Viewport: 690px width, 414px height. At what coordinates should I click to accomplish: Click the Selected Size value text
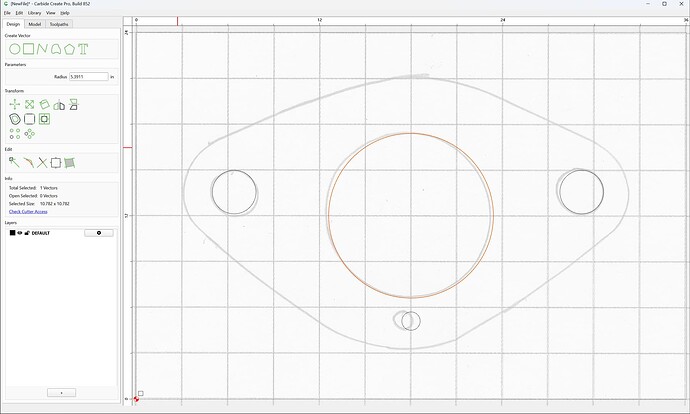point(55,204)
